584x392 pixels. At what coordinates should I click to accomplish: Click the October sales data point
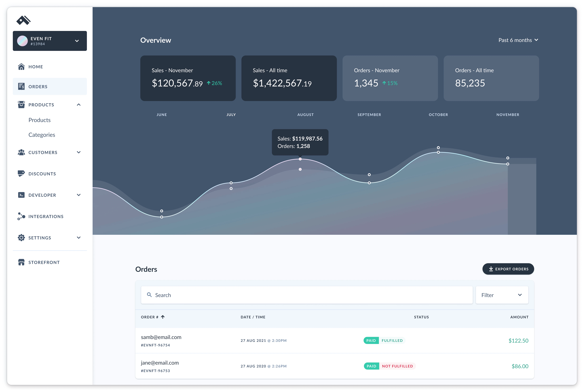pos(438,152)
